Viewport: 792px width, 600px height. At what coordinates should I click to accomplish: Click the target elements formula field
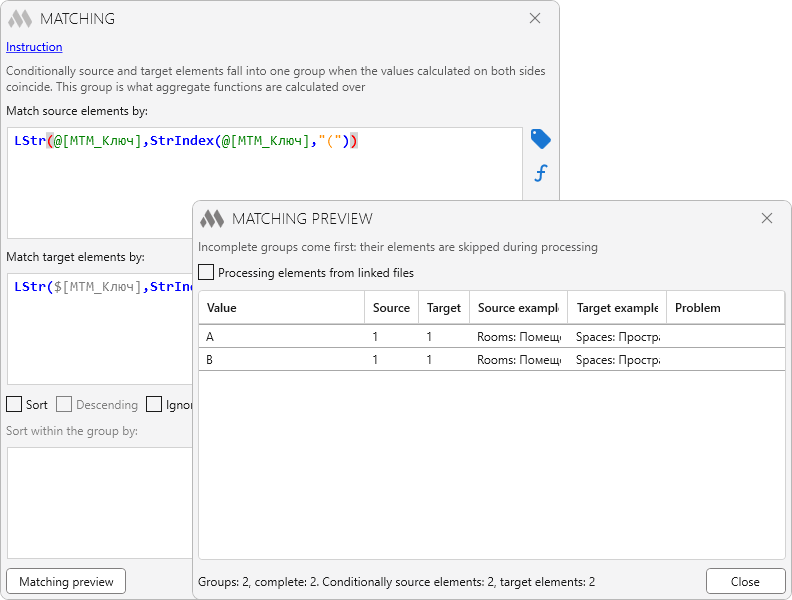[x=100, y=329]
